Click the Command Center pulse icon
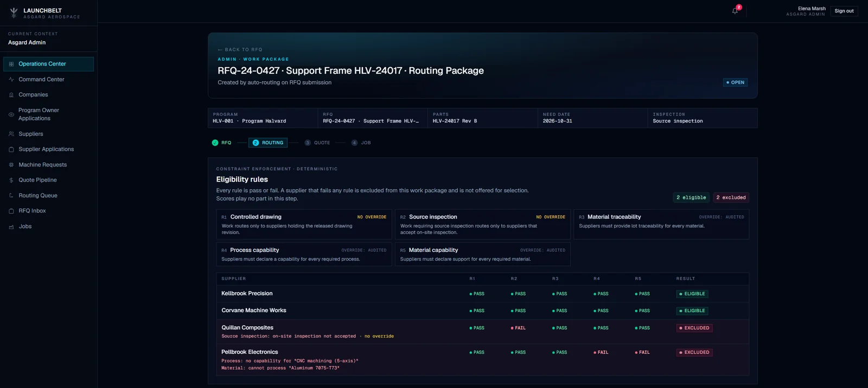 (11, 80)
